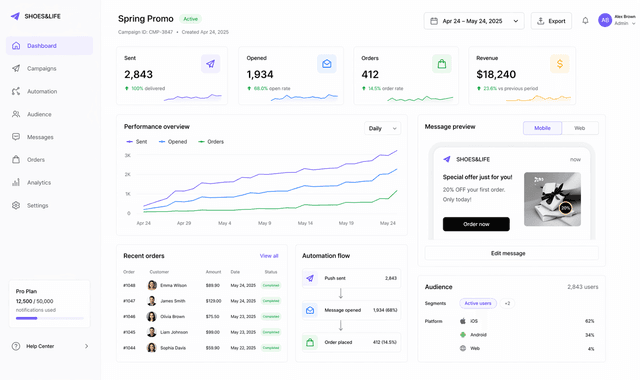The height and width of the screenshot is (380, 640).
Task: Click the Revenue card sparkline chart
Action: click(x=538, y=98)
